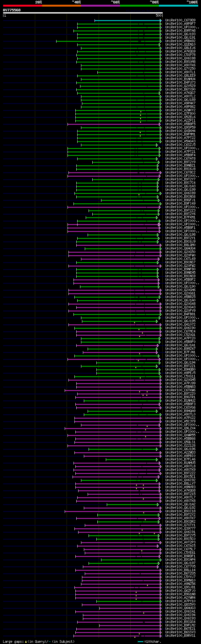The width and height of the screenshot is (201, 644).
Task: Select the UniRef100_C6TMC4 label
Action: [x=180, y=332]
